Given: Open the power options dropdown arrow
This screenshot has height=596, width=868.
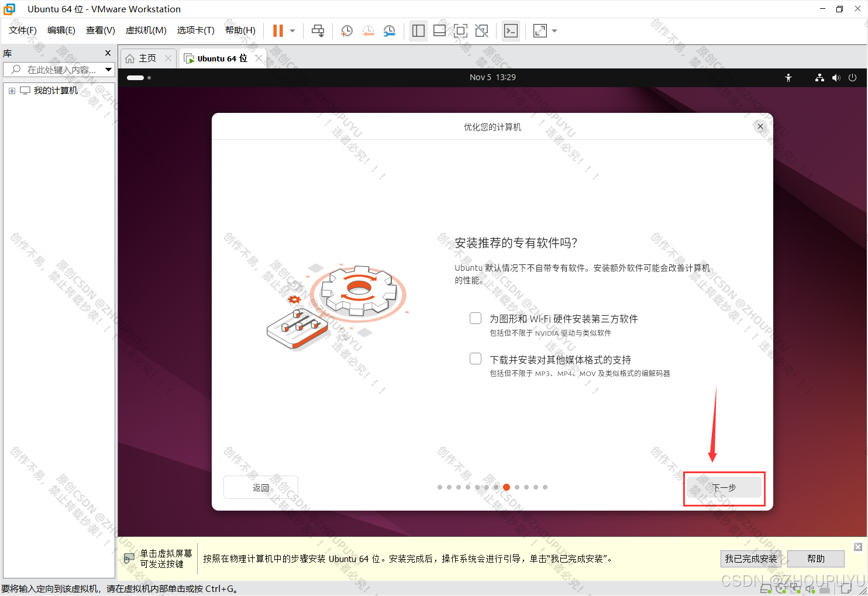Looking at the screenshot, I should coord(292,31).
